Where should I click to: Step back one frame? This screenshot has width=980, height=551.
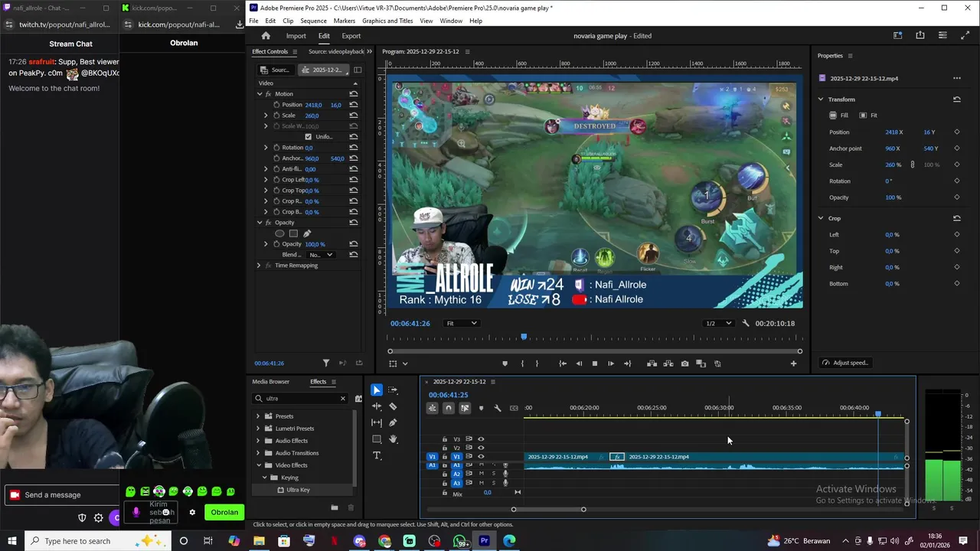pyautogui.click(x=579, y=364)
